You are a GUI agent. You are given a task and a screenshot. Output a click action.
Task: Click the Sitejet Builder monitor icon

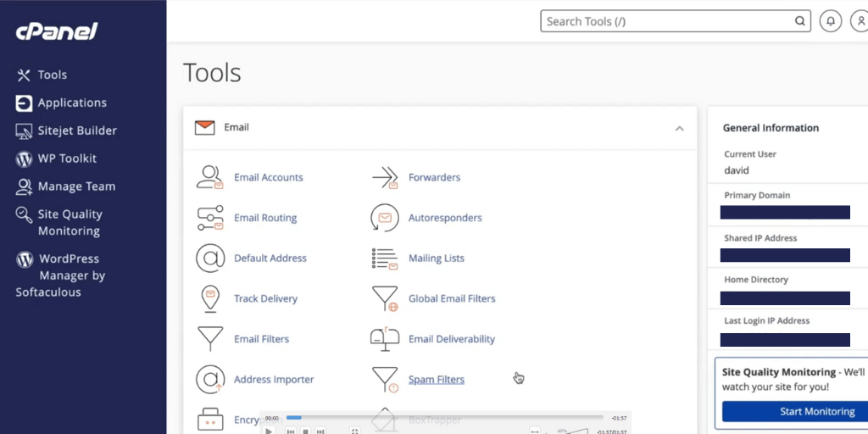[x=24, y=131]
